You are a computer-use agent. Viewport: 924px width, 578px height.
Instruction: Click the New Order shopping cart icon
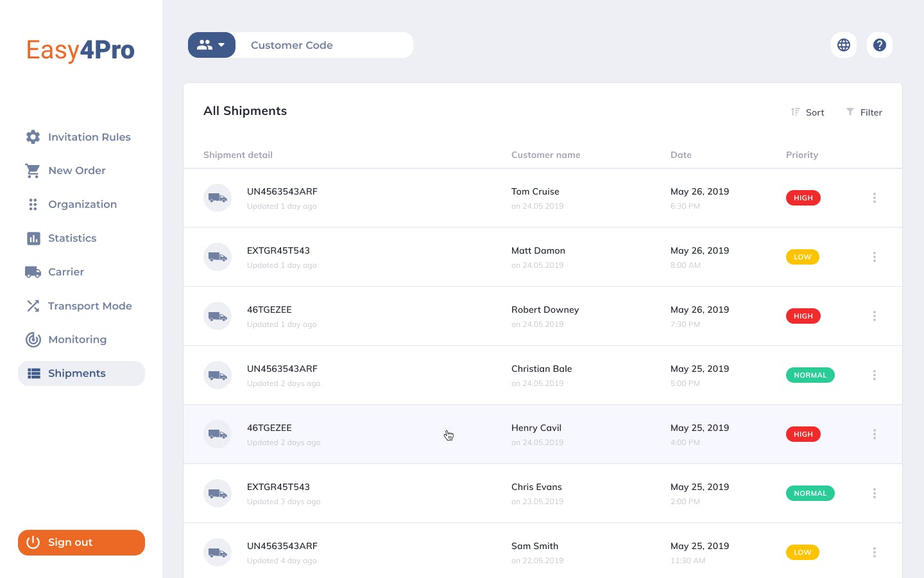click(33, 170)
